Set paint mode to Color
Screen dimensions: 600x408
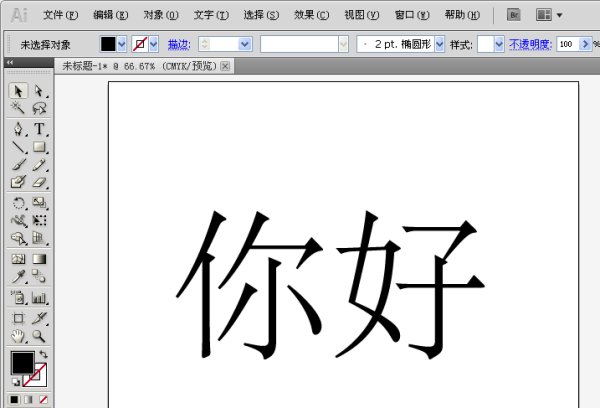(14, 400)
